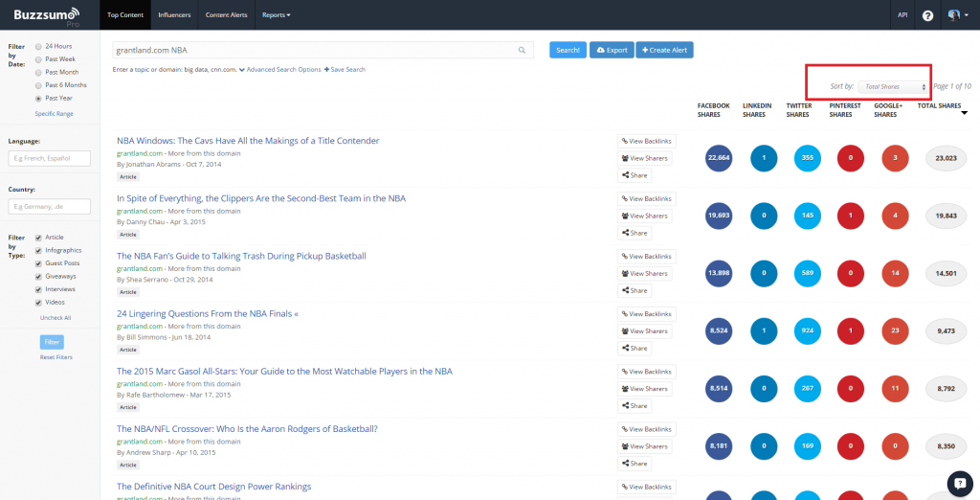
Task: Open the Aaron Rodgers of Basketball article
Action: click(247, 429)
